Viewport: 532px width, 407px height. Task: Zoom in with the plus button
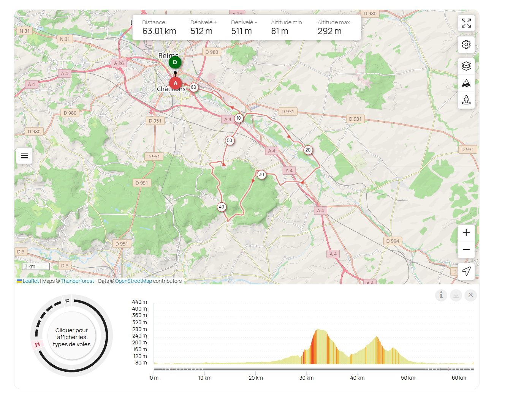466,233
